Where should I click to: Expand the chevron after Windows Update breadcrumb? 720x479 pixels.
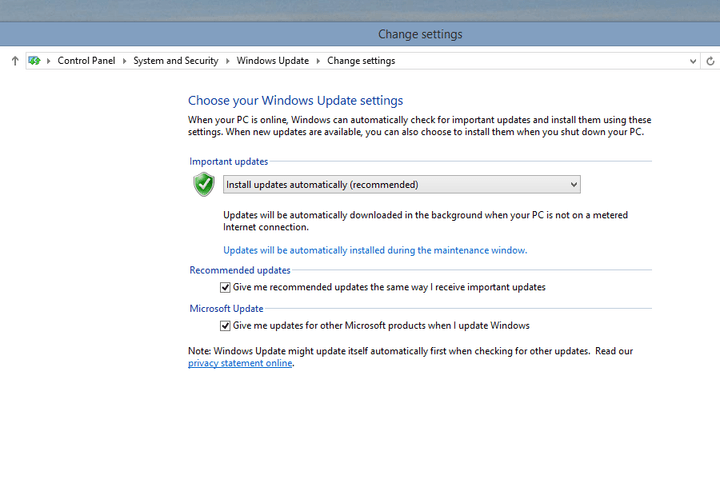pyautogui.click(x=318, y=61)
